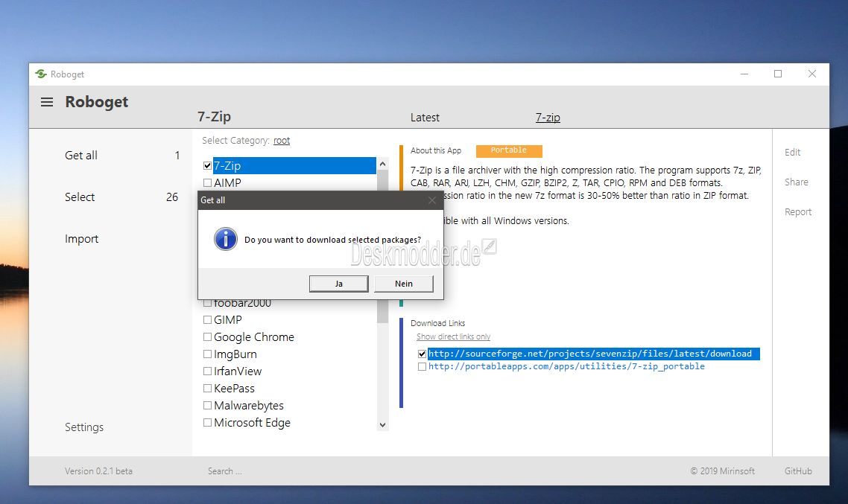Select KeePass in the package list
Image resolution: width=848 pixels, height=504 pixels.
(234, 389)
